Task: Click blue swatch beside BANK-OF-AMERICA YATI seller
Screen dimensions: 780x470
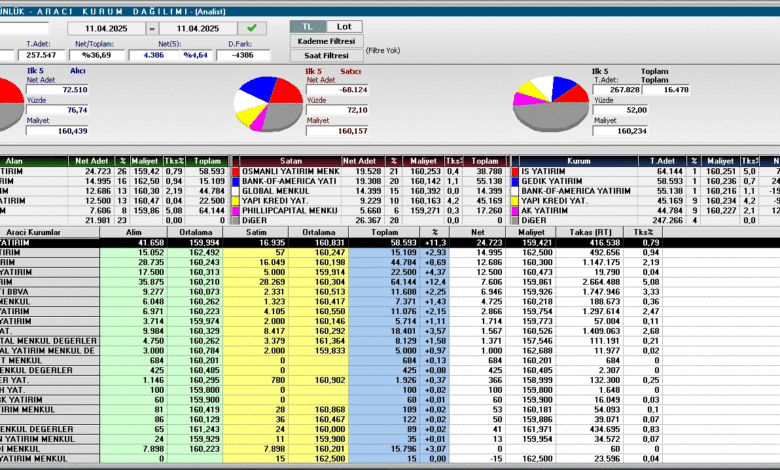Action: click(236, 182)
